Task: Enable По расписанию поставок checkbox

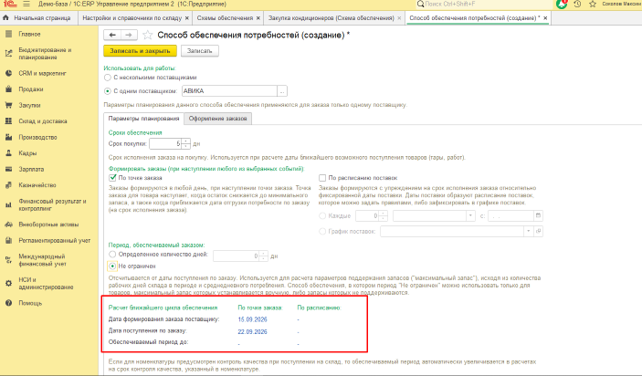Action: [322, 178]
